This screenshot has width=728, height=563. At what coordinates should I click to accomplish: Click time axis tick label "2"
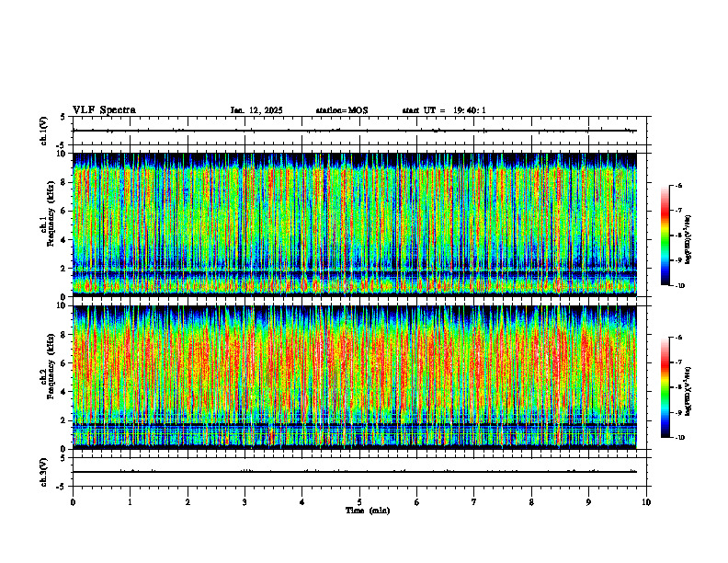click(188, 502)
